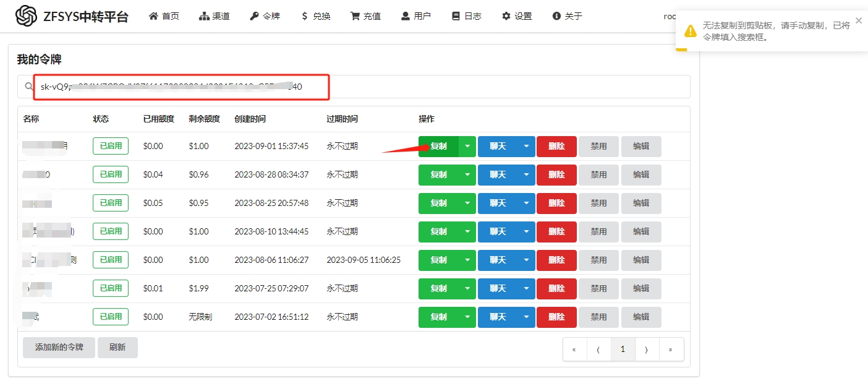This screenshot has height=386, width=868.
Task: Sort by 名称 column header
Action: click(x=31, y=119)
